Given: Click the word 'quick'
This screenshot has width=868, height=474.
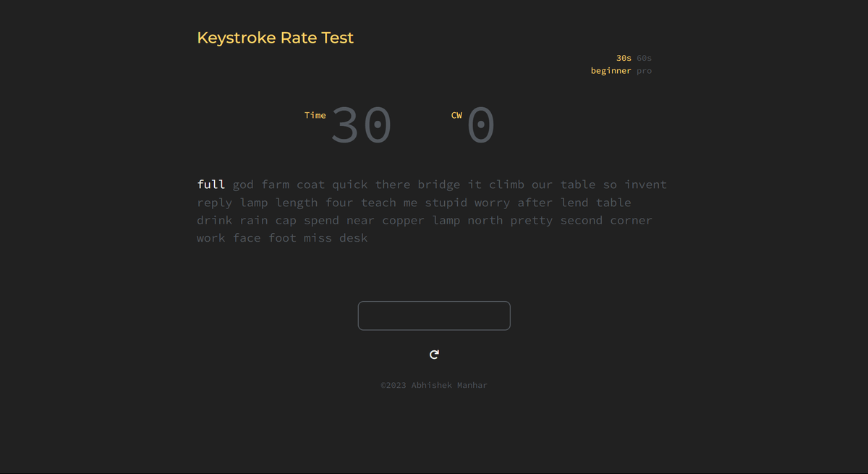Looking at the screenshot, I should click(350, 185).
